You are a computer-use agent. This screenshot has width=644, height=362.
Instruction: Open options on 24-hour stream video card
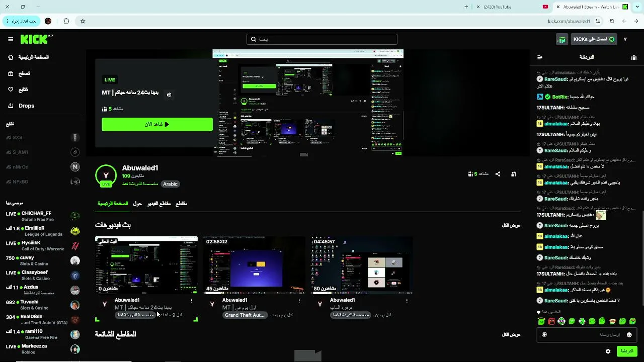coord(192,300)
